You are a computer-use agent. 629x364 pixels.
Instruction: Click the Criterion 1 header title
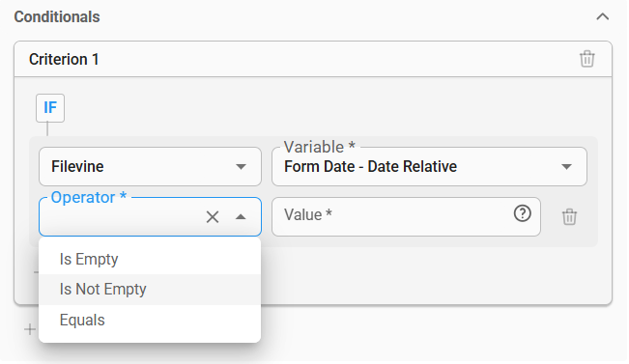(64, 59)
